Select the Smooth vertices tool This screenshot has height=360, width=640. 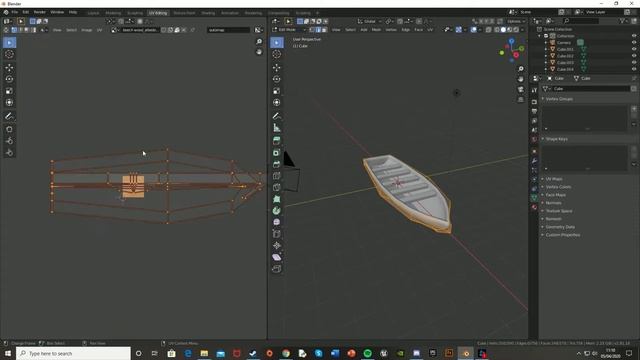[x=277, y=222]
